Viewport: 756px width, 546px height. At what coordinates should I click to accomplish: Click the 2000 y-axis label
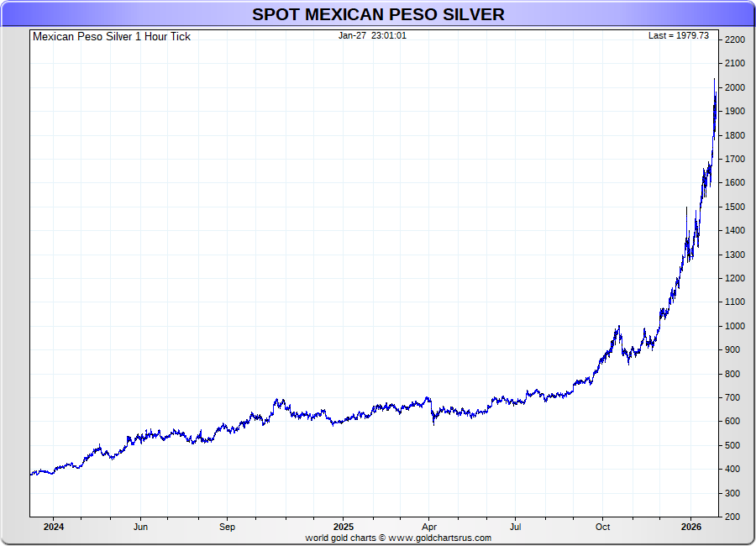(x=735, y=88)
